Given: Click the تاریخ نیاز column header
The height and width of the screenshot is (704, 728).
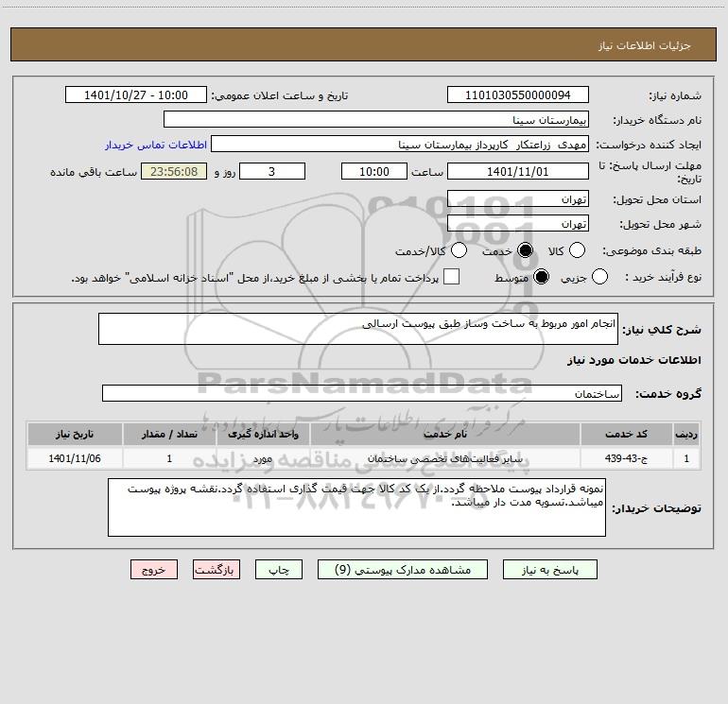Looking at the screenshot, I should click(75, 435).
